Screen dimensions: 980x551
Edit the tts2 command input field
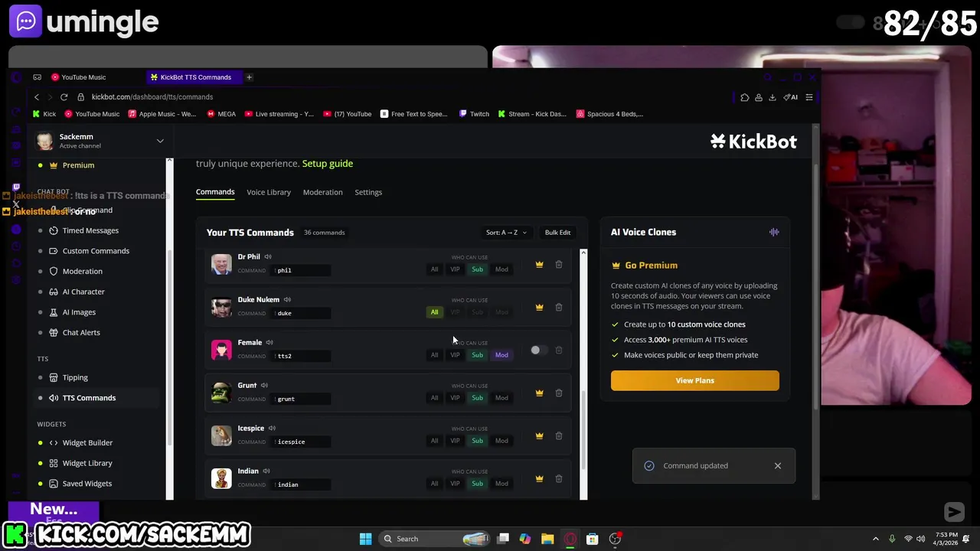(302, 356)
